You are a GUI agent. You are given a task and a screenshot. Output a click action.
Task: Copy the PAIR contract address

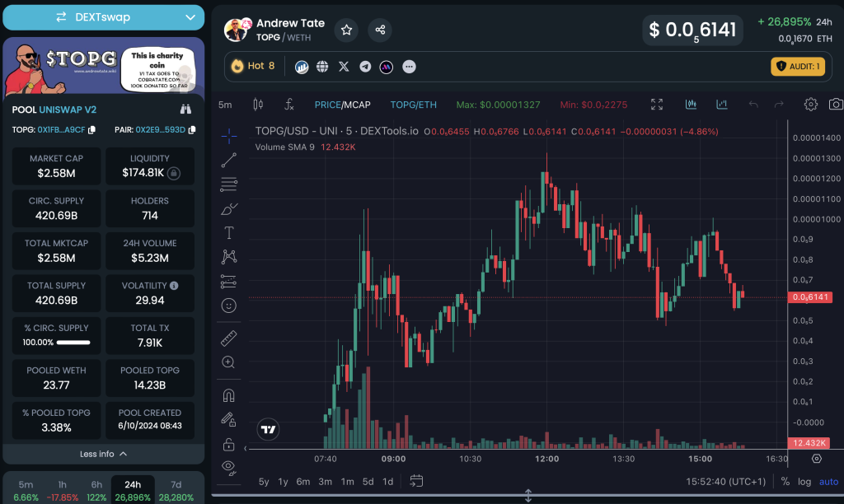(191, 129)
